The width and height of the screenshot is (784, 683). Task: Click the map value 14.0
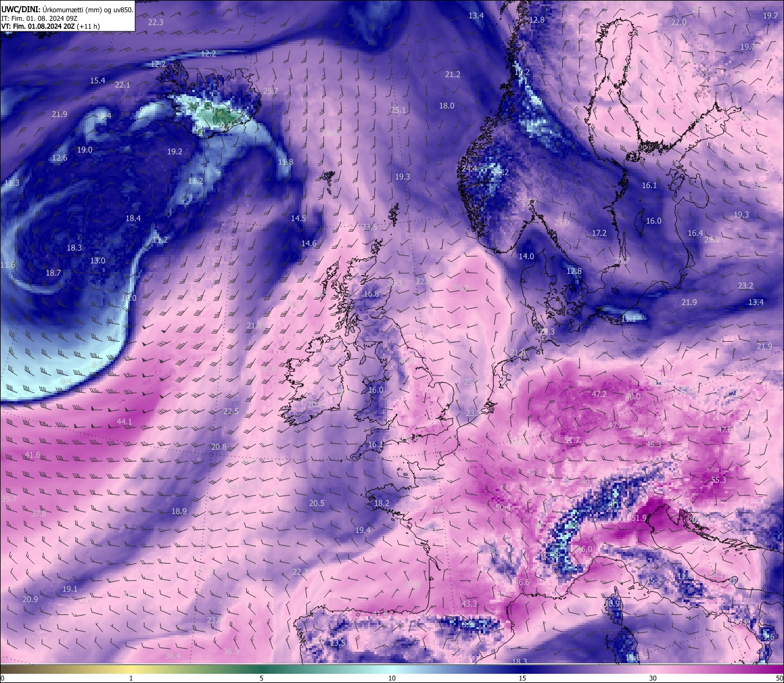click(526, 257)
